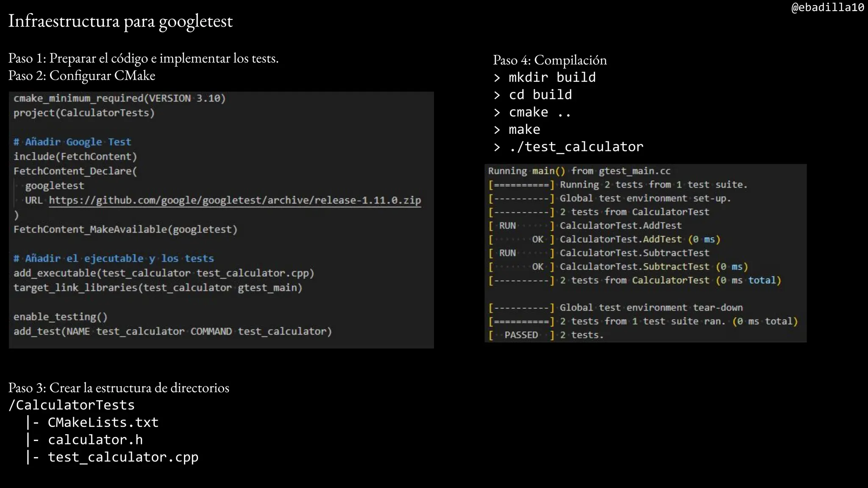Select the '@ebadilla10' handle text
Image resolution: width=868 pixels, height=488 pixels.
point(828,7)
